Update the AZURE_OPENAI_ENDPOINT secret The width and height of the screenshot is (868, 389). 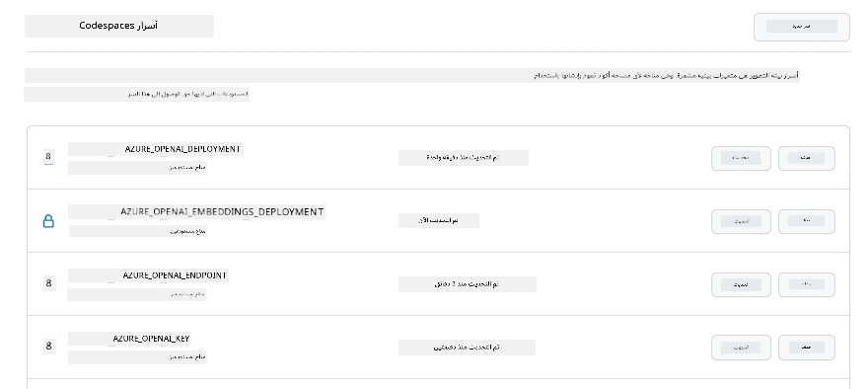pyautogui.click(x=741, y=284)
